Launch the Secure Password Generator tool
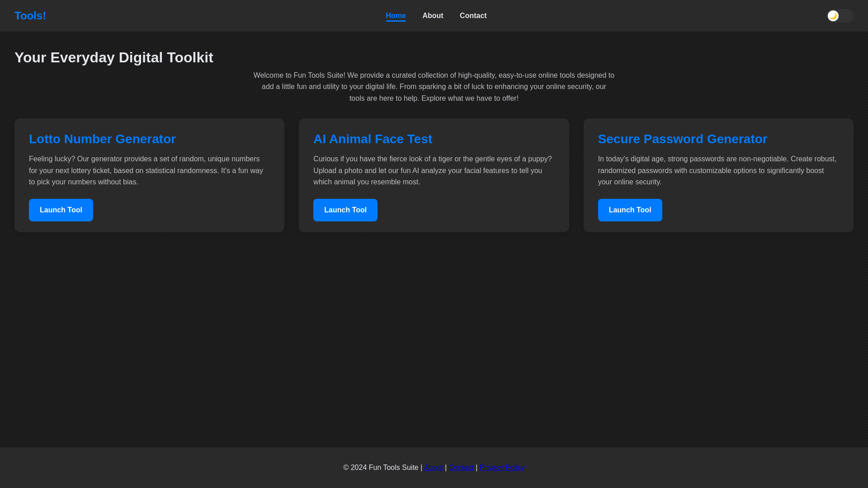Viewport: 868px width, 488px height. [x=630, y=210]
